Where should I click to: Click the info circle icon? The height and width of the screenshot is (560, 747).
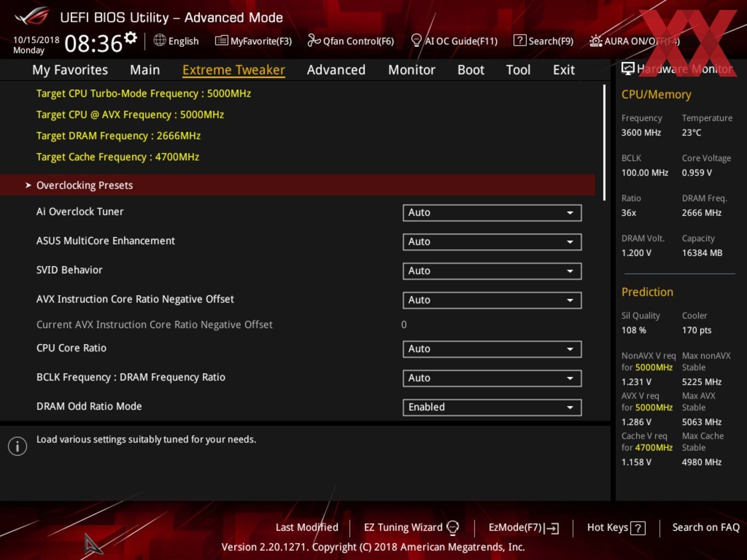click(18, 446)
